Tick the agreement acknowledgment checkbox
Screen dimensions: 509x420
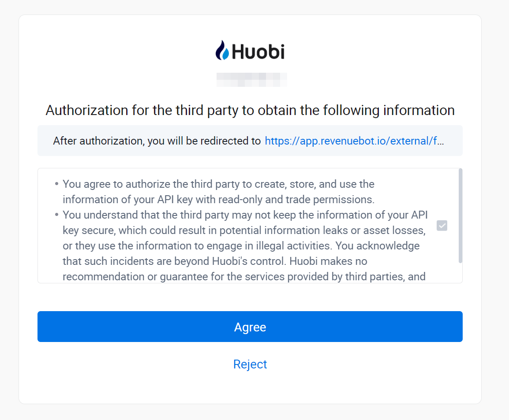coord(442,225)
